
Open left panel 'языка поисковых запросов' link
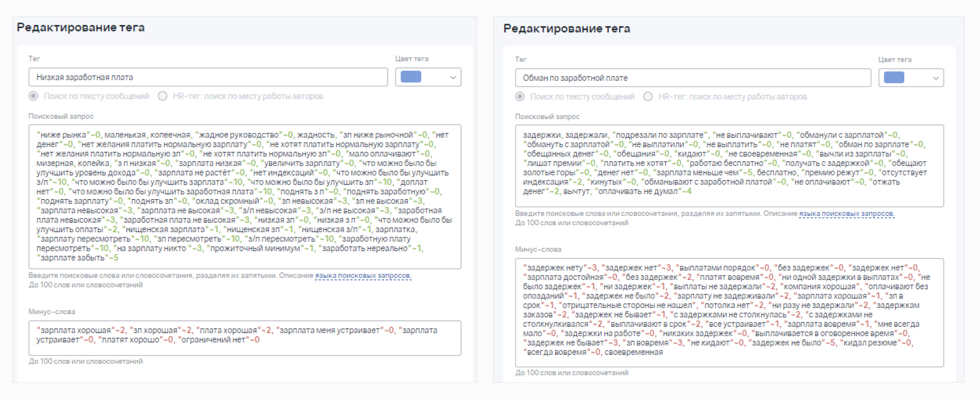363,276
